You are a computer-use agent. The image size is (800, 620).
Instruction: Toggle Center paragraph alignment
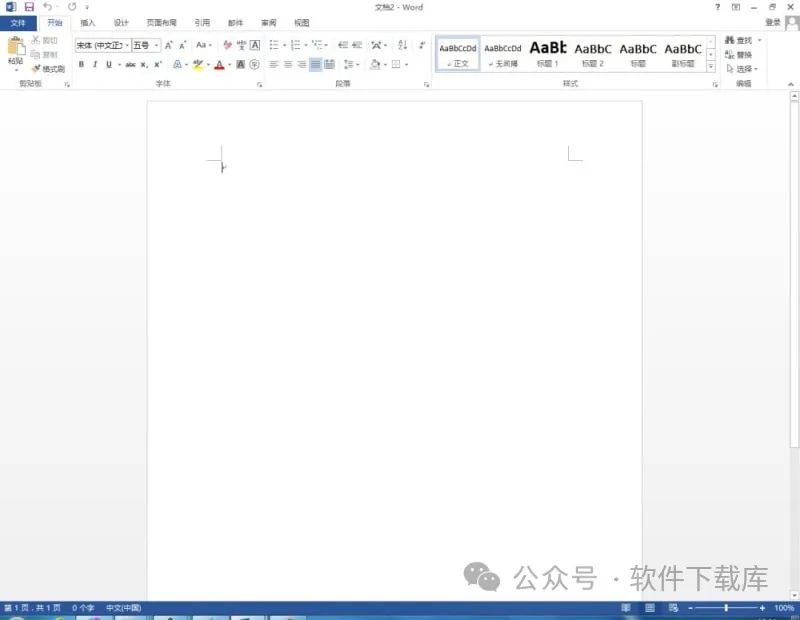[288, 64]
